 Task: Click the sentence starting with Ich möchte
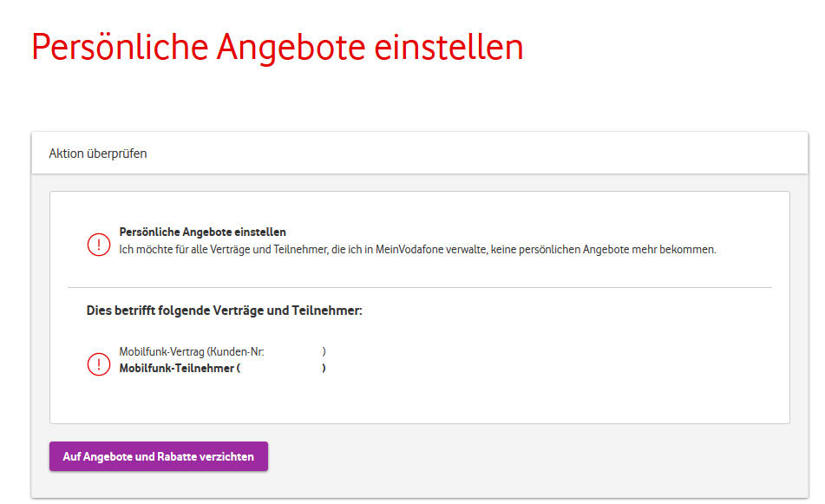tap(417, 250)
